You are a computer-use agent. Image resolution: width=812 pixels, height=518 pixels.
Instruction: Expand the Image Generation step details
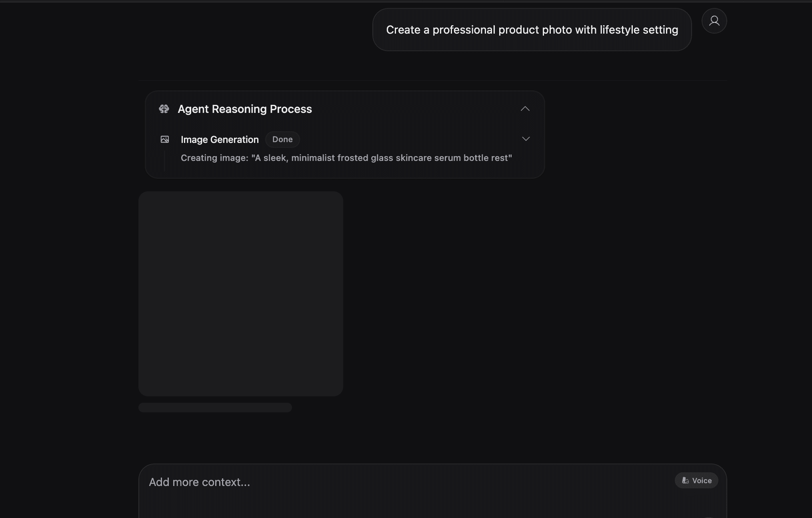pos(526,139)
